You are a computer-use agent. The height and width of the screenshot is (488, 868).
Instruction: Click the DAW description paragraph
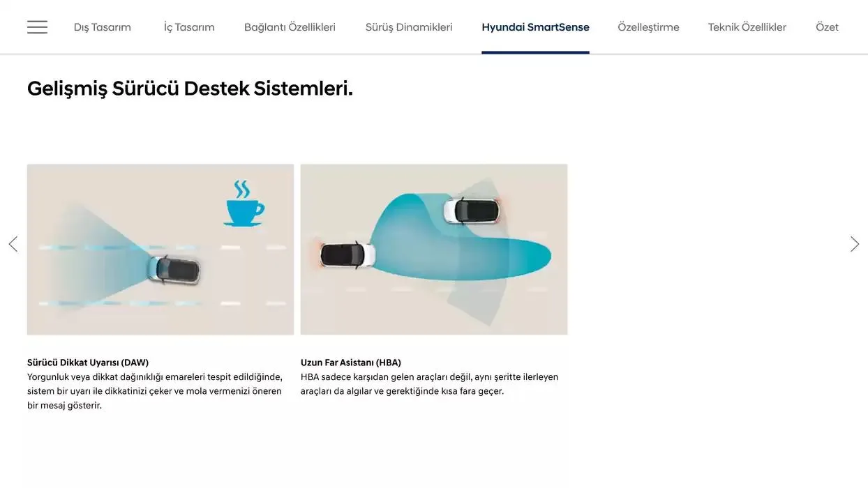tap(155, 391)
